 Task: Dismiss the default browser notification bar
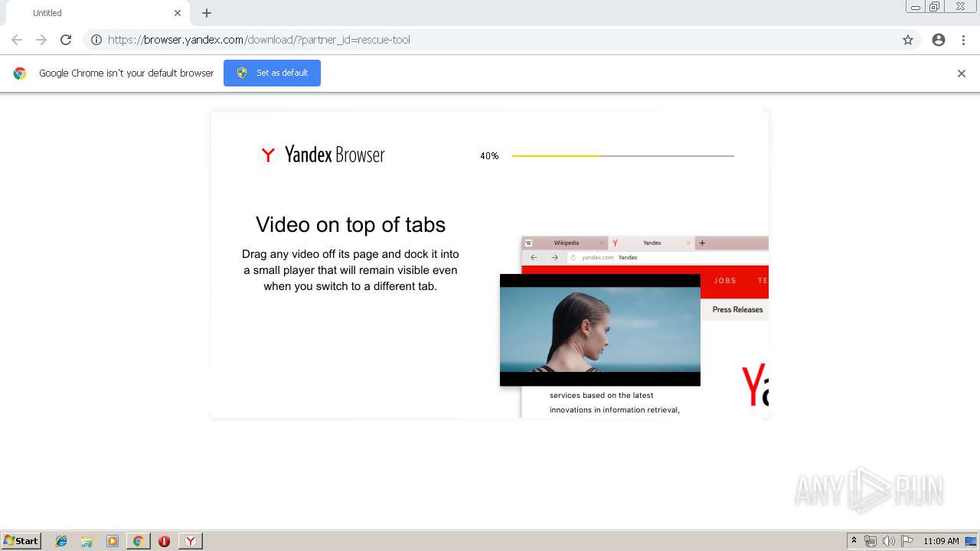pyautogui.click(x=962, y=73)
